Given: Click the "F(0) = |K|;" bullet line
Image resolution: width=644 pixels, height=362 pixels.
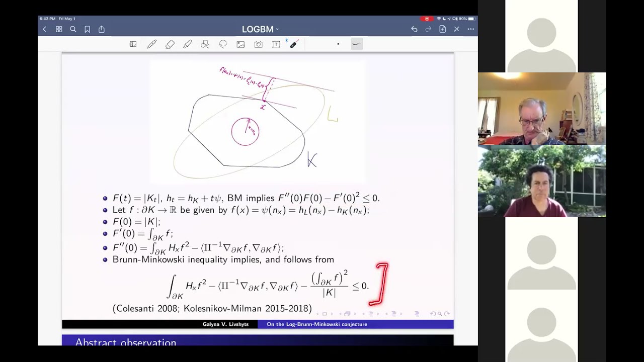Looking at the screenshot, I should 136,222.
